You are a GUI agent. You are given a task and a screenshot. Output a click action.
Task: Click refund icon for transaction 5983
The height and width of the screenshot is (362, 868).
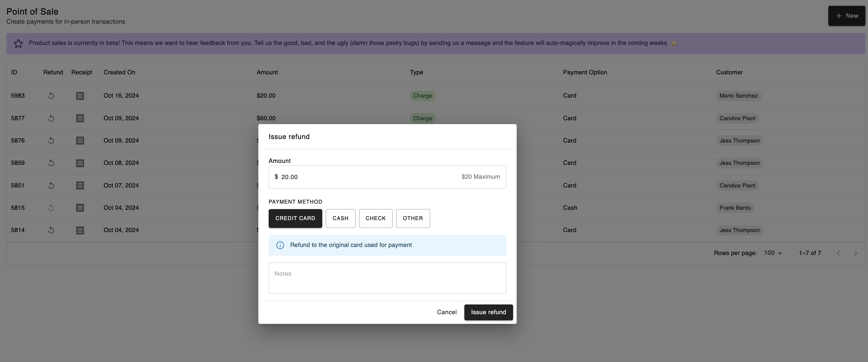pyautogui.click(x=51, y=96)
